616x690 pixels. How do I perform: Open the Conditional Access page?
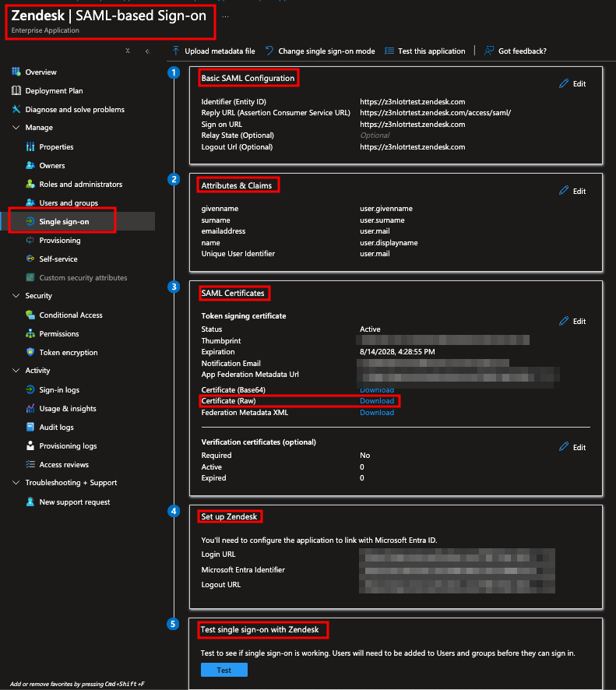click(71, 315)
